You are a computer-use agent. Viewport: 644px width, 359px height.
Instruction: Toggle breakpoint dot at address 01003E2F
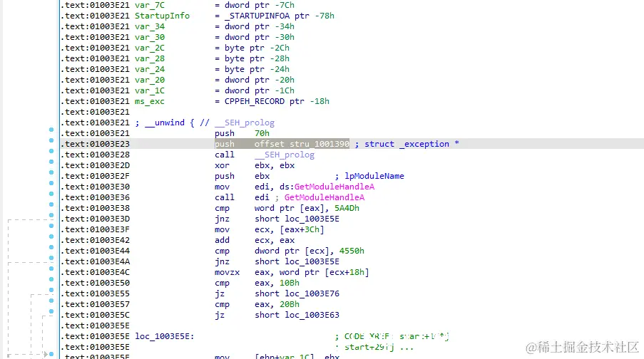[x=51, y=172]
